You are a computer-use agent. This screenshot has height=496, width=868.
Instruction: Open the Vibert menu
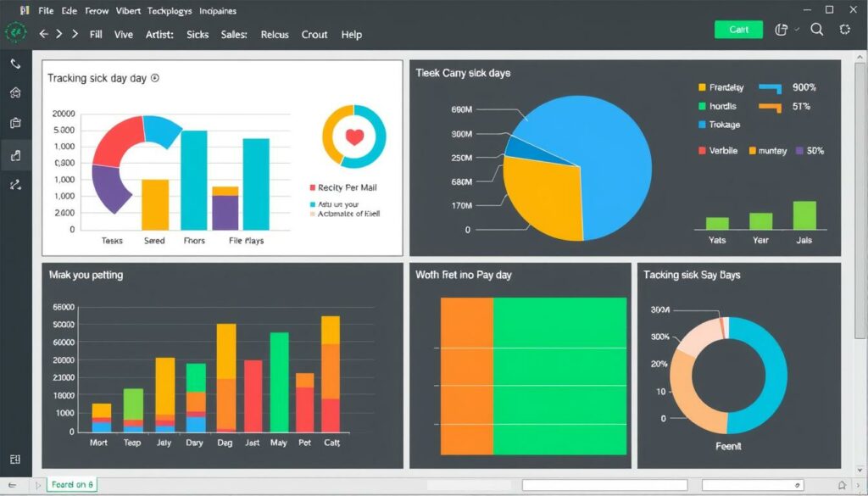[128, 10]
